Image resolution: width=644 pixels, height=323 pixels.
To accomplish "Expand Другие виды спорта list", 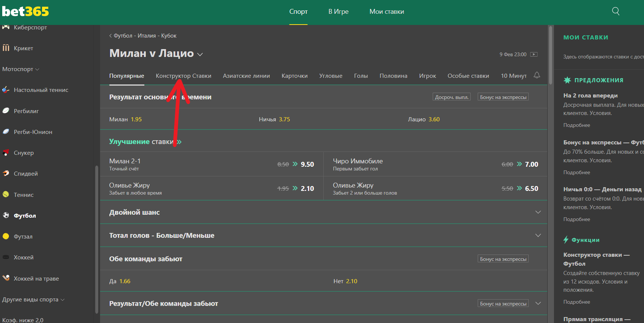I will (x=33, y=299).
